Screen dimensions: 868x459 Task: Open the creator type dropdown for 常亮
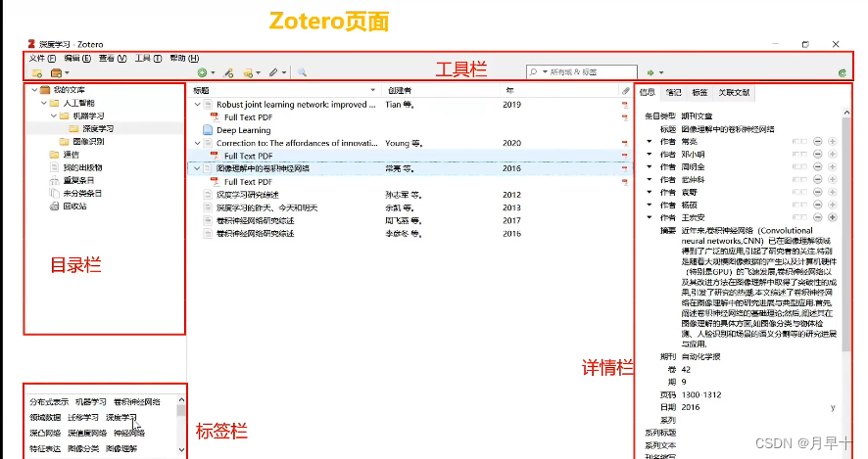[x=650, y=142]
